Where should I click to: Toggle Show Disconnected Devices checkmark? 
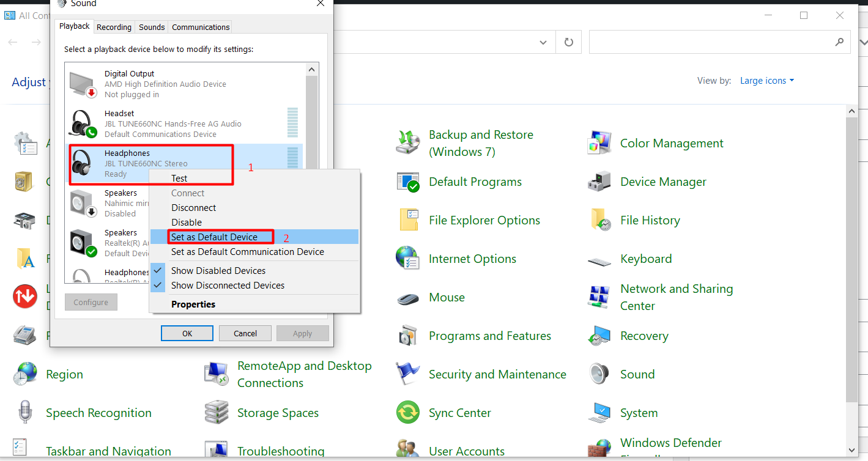[x=158, y=286]
